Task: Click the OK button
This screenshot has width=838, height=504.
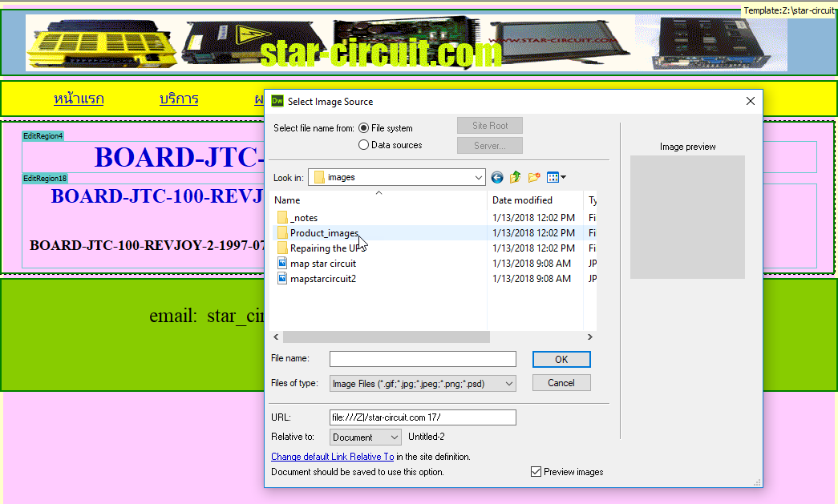Action: point(561,359)
